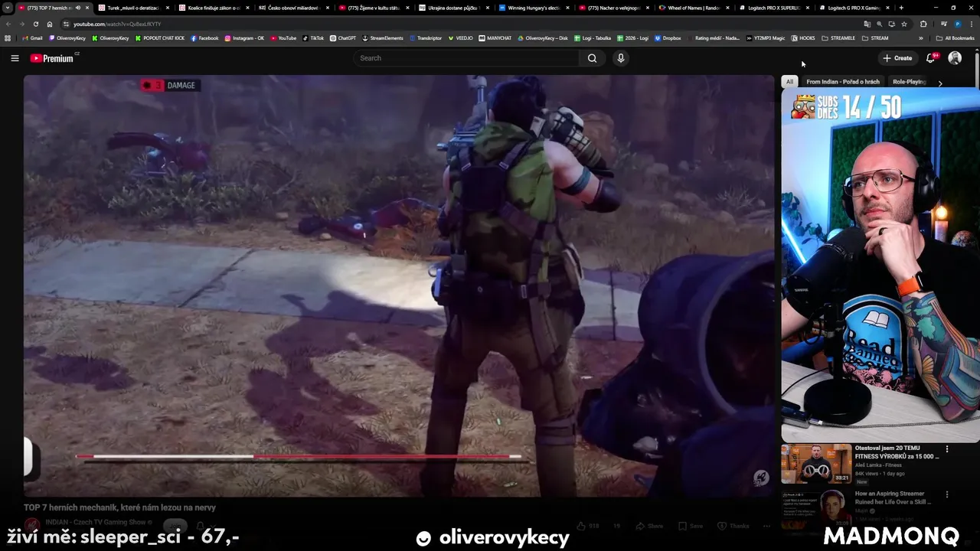Open the Dropbox bookmark

(668, 38)
